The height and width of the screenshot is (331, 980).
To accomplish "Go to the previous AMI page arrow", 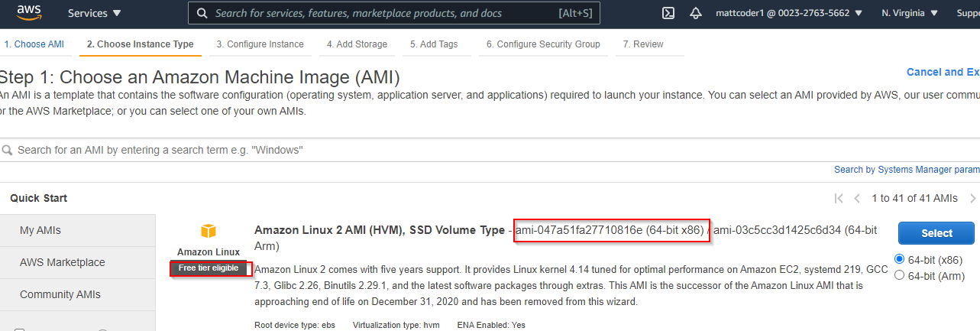I will (859, 198).
